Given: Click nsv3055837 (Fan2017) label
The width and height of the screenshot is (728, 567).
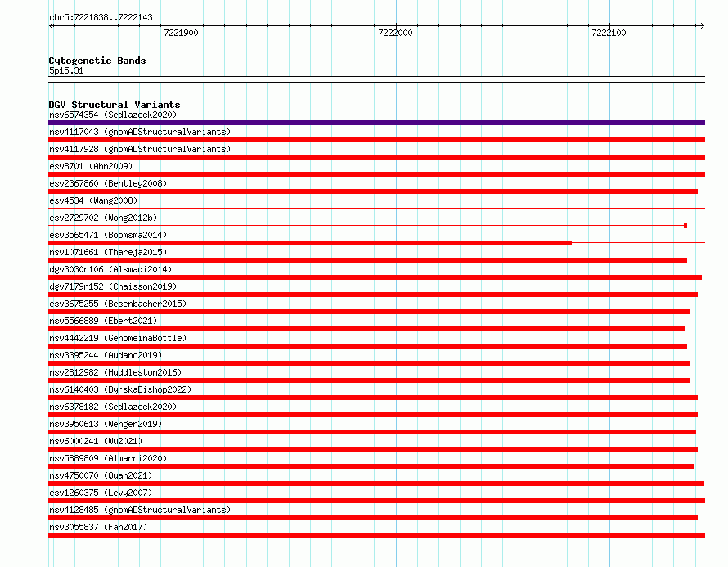Looking at the screenshot, I should 98,527.
